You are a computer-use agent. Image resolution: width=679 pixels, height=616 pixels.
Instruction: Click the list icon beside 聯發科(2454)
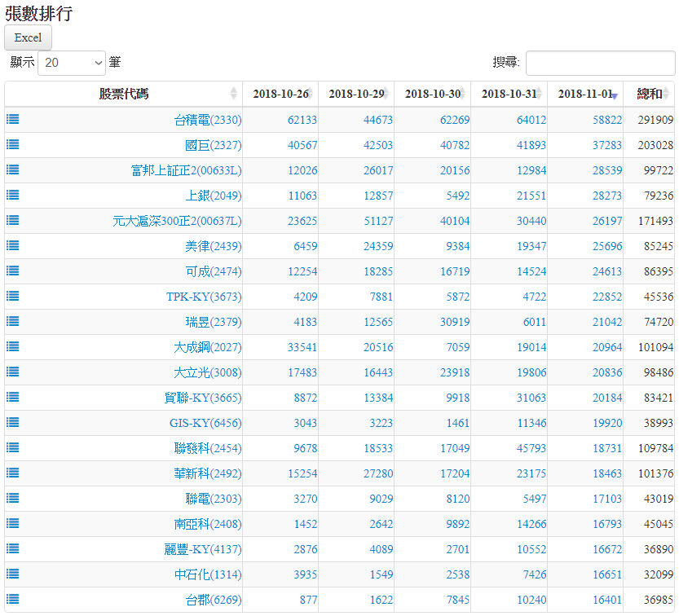pos(13,447)
